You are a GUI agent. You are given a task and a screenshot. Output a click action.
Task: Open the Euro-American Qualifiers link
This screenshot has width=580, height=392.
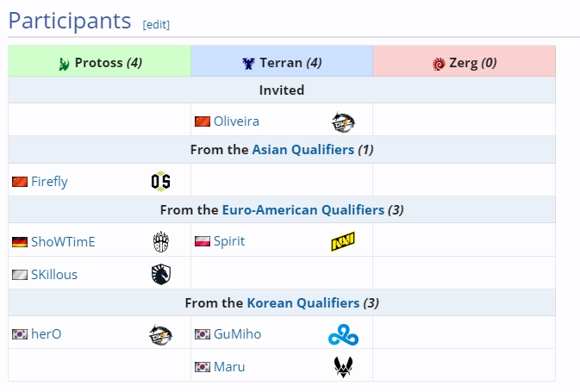[x=302, y=209]
